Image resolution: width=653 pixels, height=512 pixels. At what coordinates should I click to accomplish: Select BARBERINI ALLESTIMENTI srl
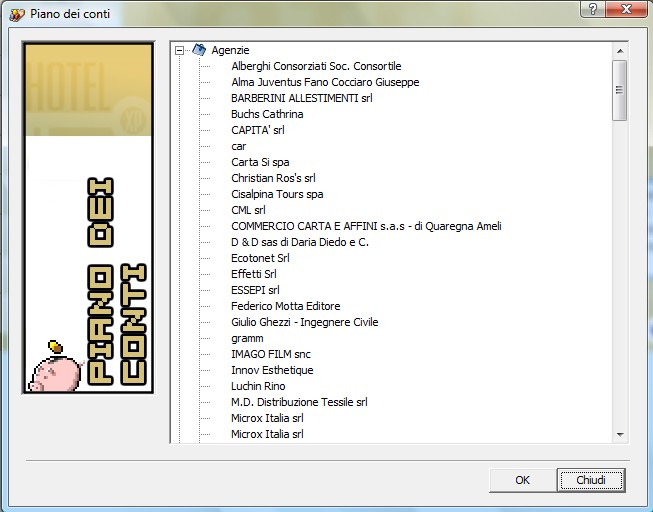click(x=302, y=98)
